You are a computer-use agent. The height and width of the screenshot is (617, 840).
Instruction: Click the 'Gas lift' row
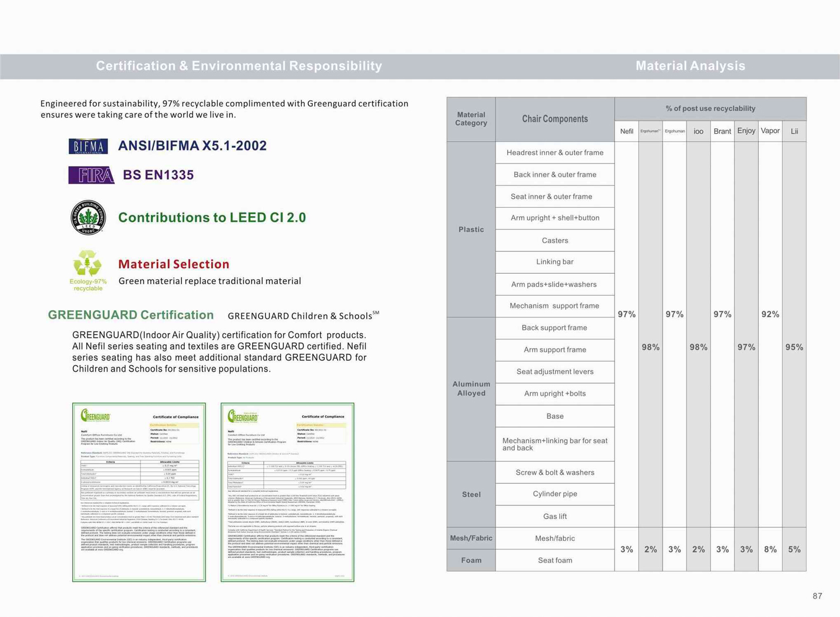click(555, 516)
